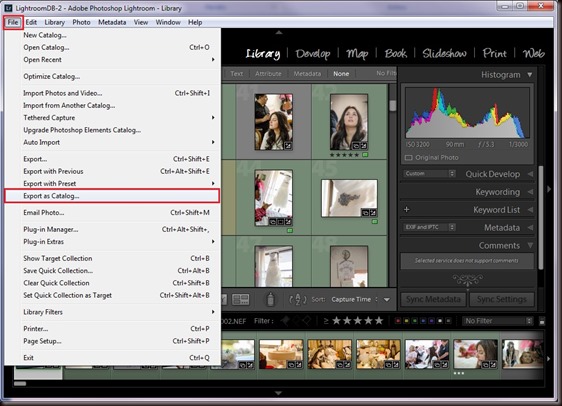Screen dimensions: 562x406
Task: Click the yellow color label filter
Action: (406, 321)
